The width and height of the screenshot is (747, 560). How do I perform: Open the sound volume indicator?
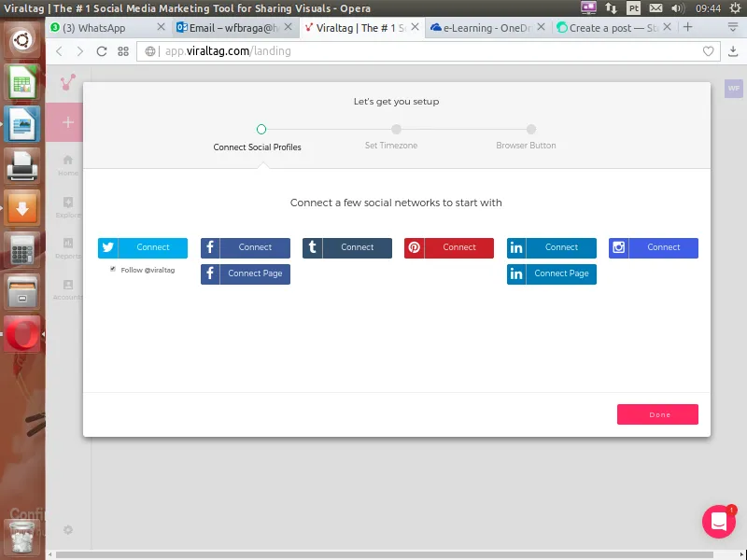(678, 7)
